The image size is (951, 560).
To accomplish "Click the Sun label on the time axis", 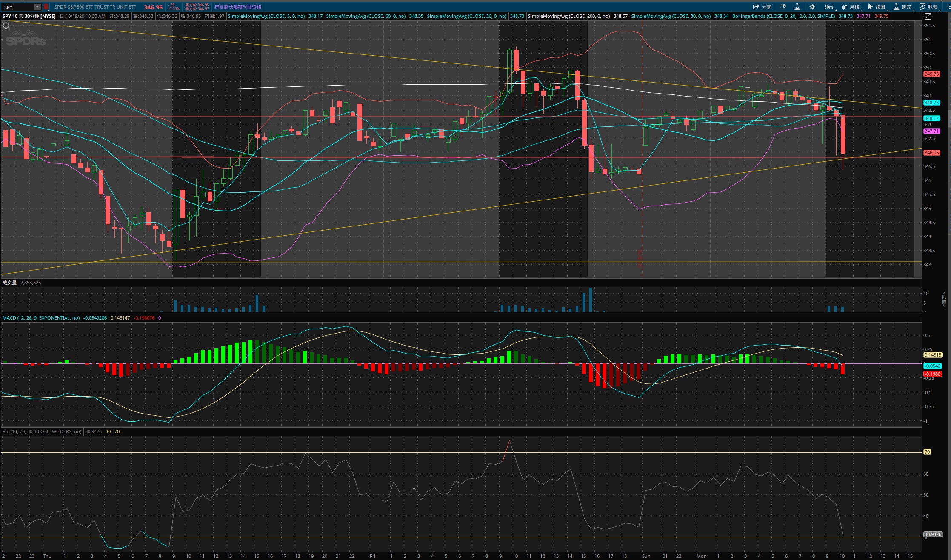I will point(646,556).
